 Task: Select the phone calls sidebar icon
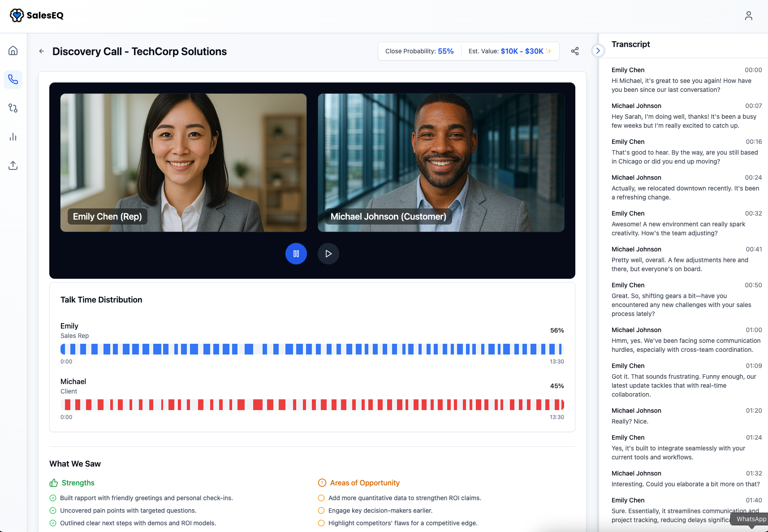[x=13, y=79]
